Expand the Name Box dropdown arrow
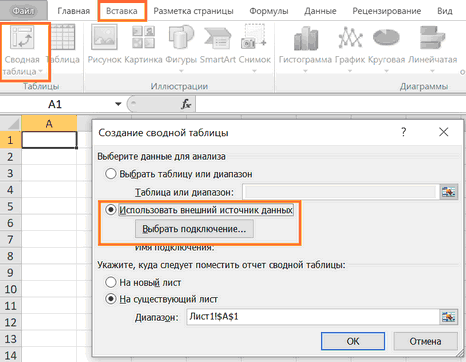 [x=118, y=104]
